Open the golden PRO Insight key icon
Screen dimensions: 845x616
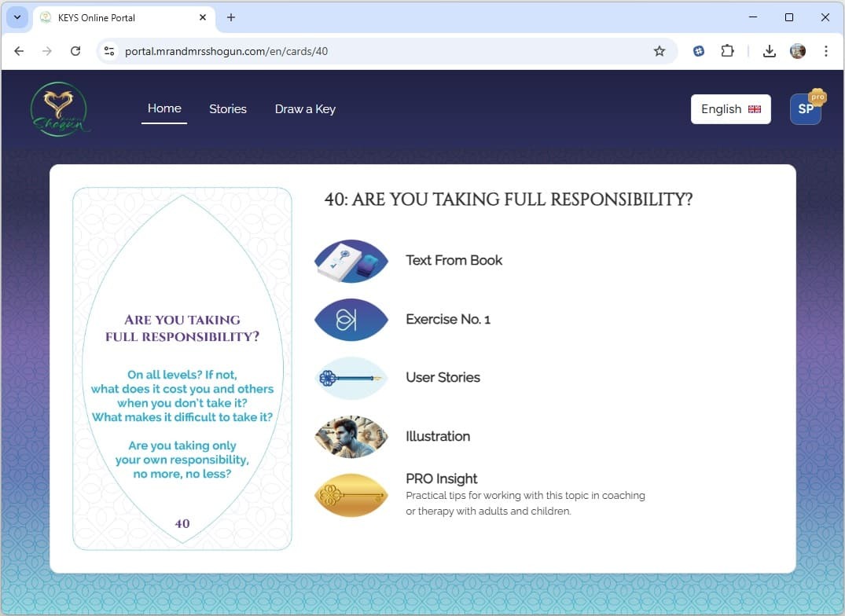coord(351,495)
